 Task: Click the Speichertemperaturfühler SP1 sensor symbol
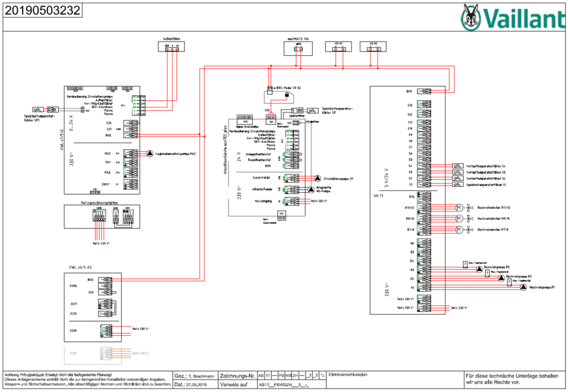(38, 109)
